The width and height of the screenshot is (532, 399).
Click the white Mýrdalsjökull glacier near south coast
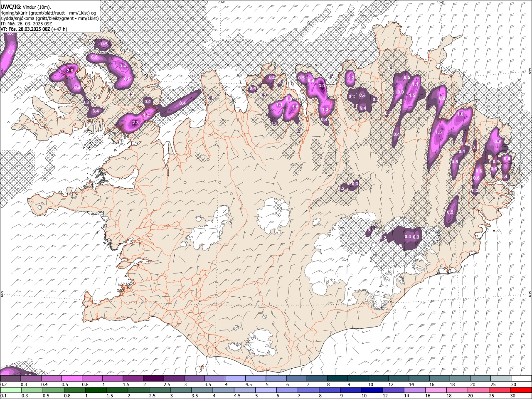(x=260, y=344)
